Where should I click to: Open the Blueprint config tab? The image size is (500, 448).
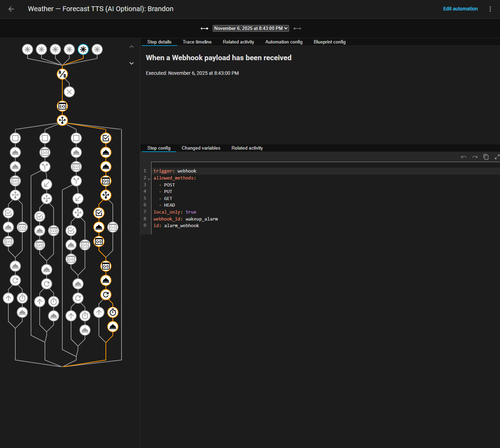point(329,42)
